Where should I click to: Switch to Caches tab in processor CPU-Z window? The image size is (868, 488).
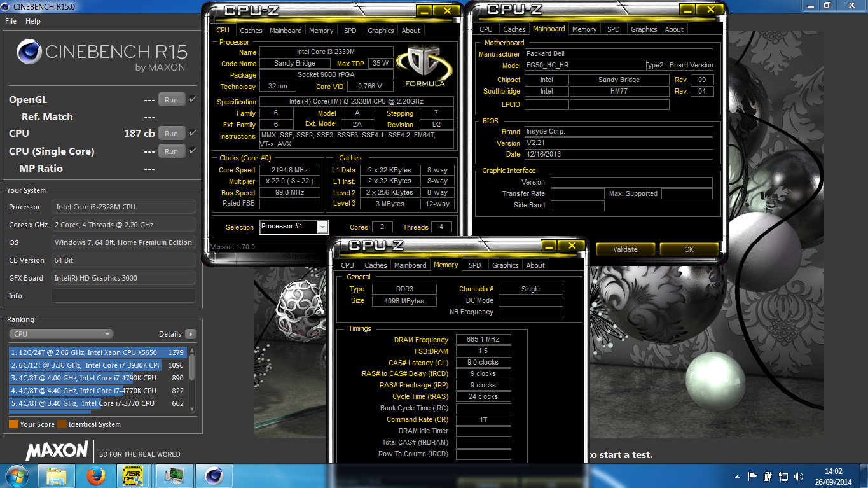(251, 31)
